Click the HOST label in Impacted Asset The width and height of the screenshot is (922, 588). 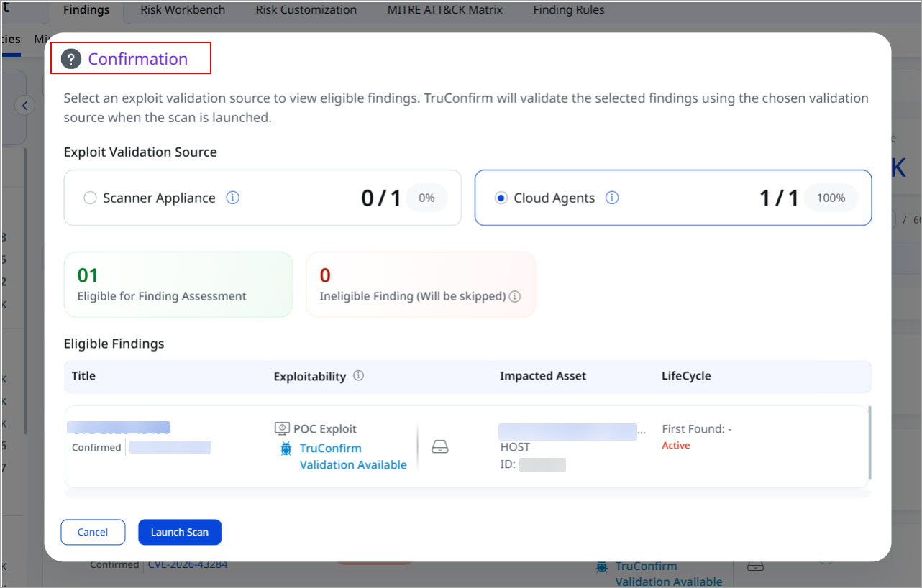pos(515,447)
